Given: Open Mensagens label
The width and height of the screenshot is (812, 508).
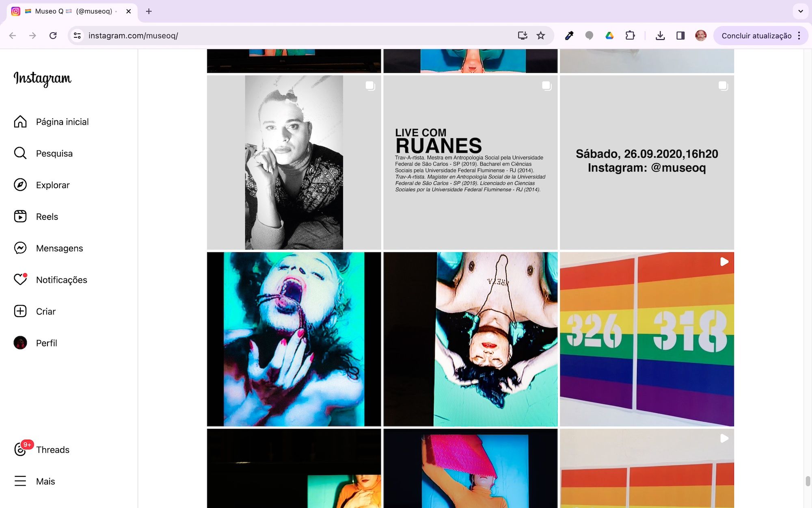Looking at the screenshot, I should point(59,248).
